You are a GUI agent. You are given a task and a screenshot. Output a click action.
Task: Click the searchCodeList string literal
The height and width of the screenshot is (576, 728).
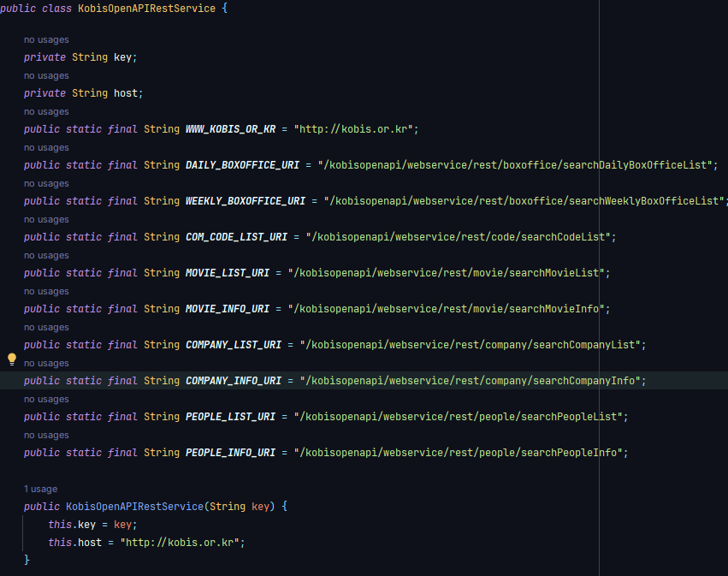[459, 237]
